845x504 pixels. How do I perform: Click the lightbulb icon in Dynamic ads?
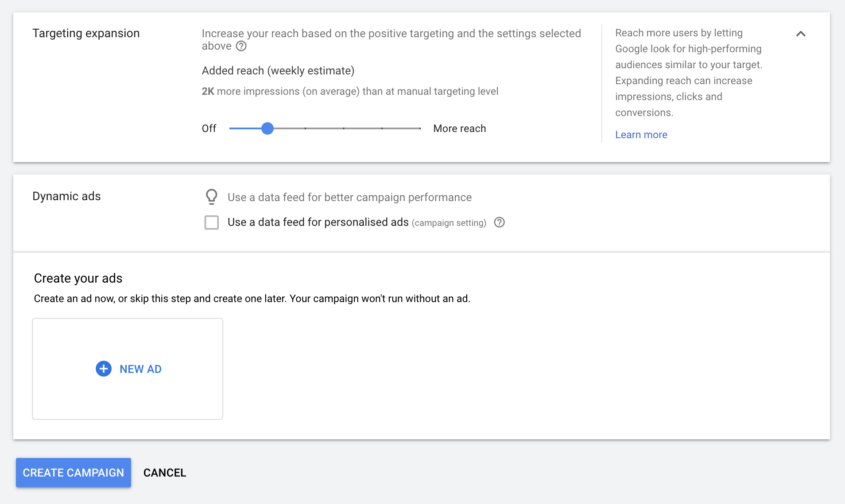pyautogui.click(x=212, y=197)
